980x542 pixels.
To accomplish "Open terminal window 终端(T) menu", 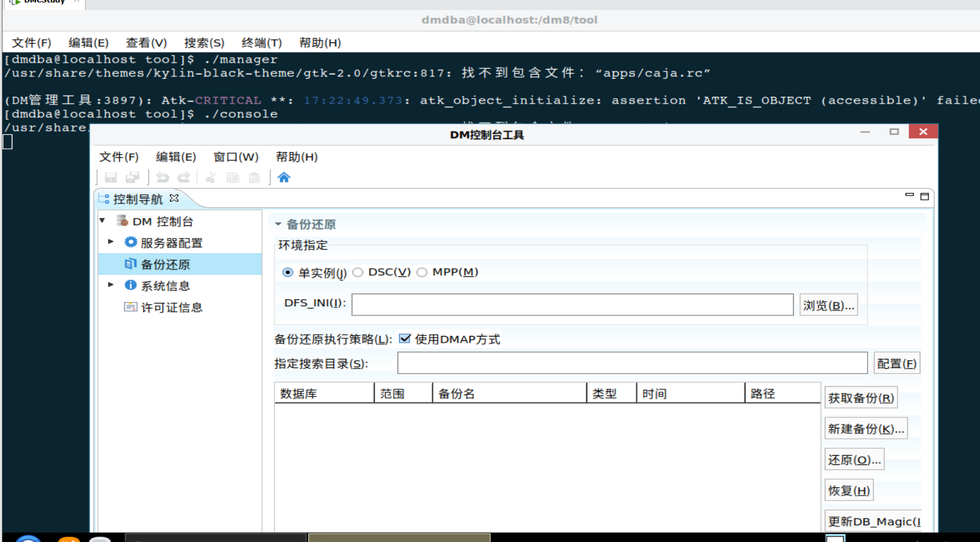I will point(262,43).
